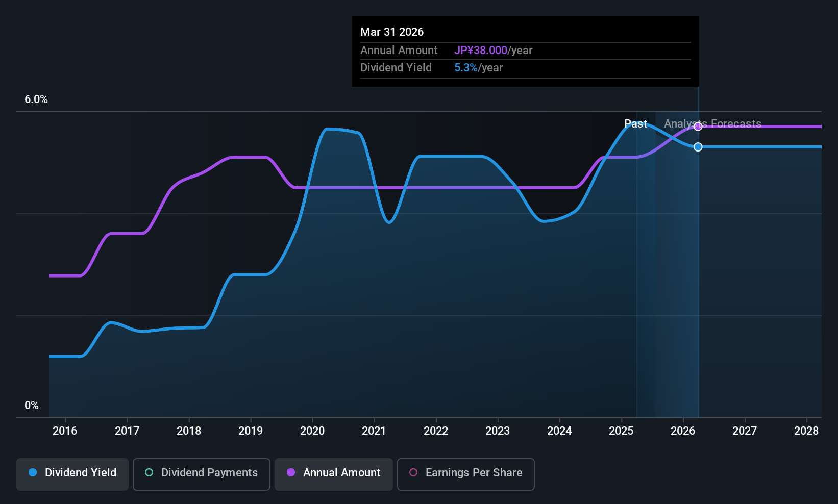Click the 6.0% y-axis label
The width and height of the screenshot is (838, 504).
(x=36, y=99)
